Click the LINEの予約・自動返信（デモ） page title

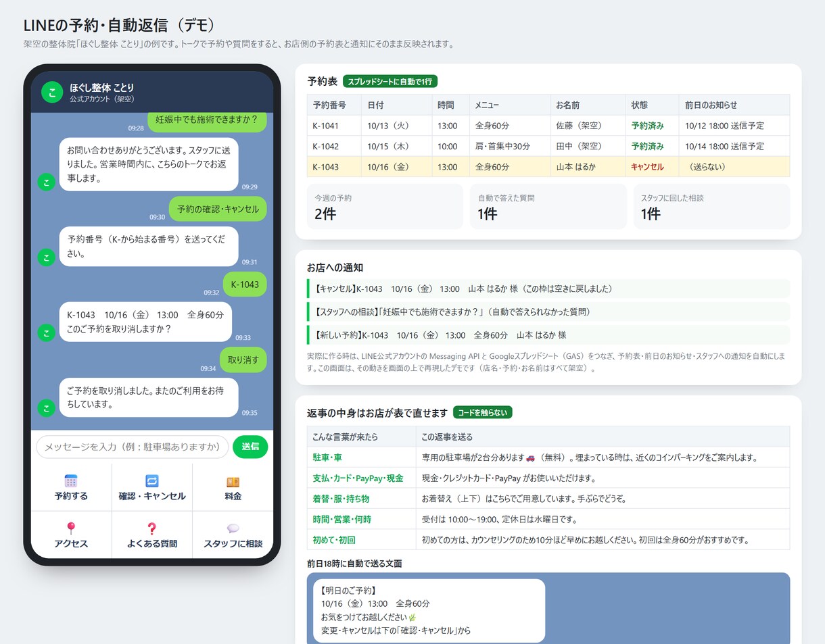119,25
